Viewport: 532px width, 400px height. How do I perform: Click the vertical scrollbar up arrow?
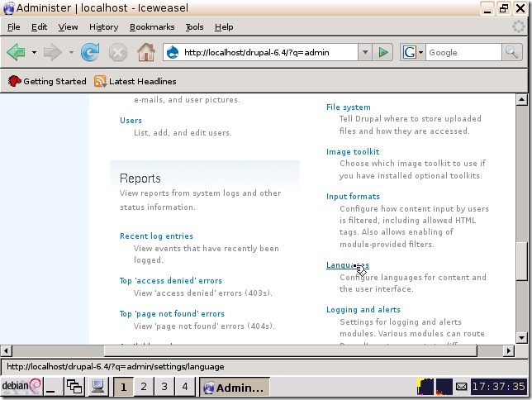coord(521,100)
